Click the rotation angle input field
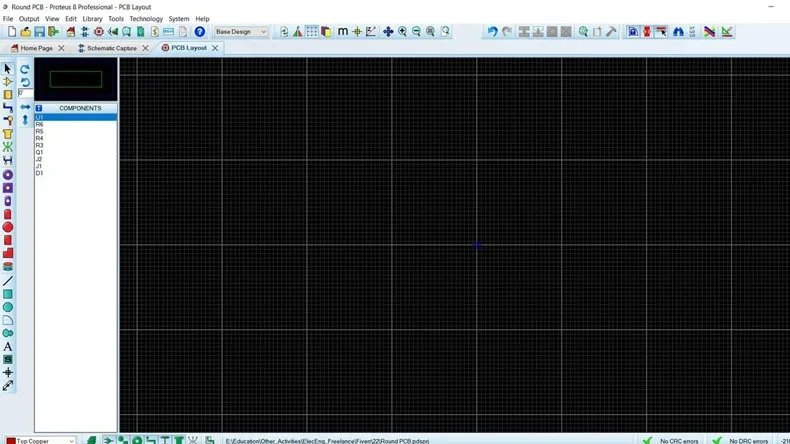Screen dimensions: 790x444 point(25,93)
